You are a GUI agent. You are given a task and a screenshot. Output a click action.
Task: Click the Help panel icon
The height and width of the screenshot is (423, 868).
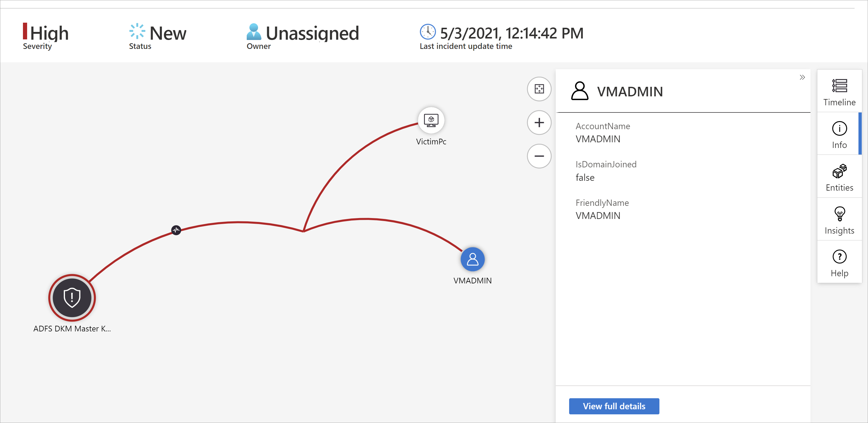point(839,257)
